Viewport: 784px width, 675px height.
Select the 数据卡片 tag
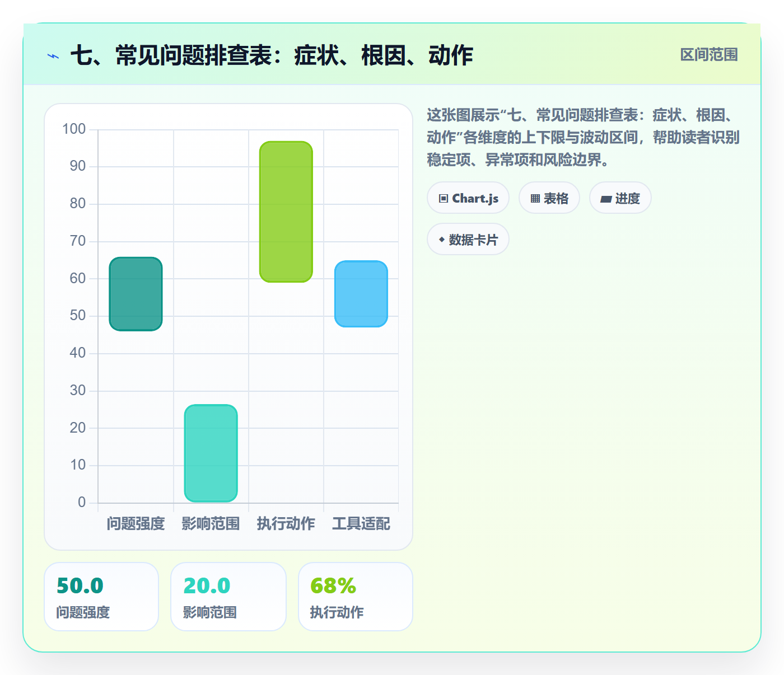[468, 240]
